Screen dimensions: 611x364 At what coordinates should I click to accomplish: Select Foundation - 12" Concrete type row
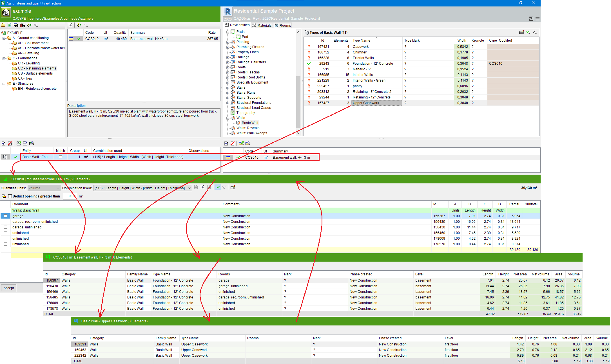coord(422,64)
